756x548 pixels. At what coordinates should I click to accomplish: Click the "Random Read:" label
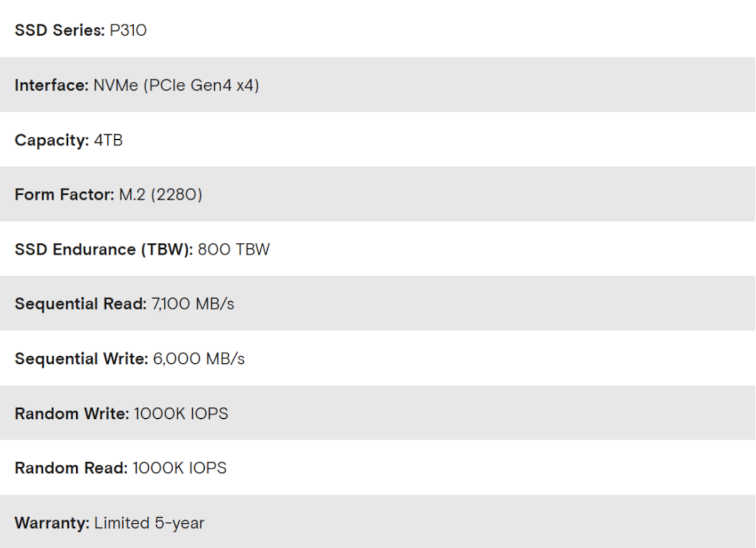pyautogui.click(x=71, y=469)
